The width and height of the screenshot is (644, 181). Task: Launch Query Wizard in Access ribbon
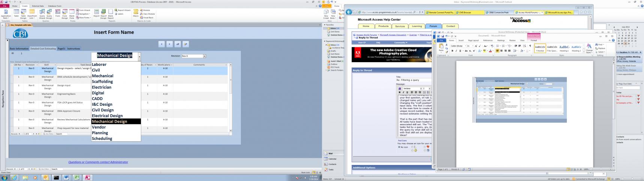tap(42, 14)
